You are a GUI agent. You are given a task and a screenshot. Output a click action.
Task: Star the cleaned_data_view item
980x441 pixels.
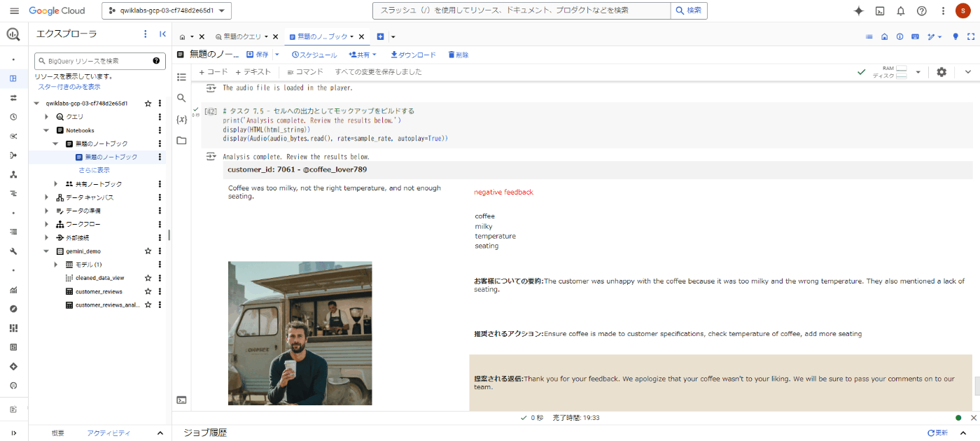[148, 278]
